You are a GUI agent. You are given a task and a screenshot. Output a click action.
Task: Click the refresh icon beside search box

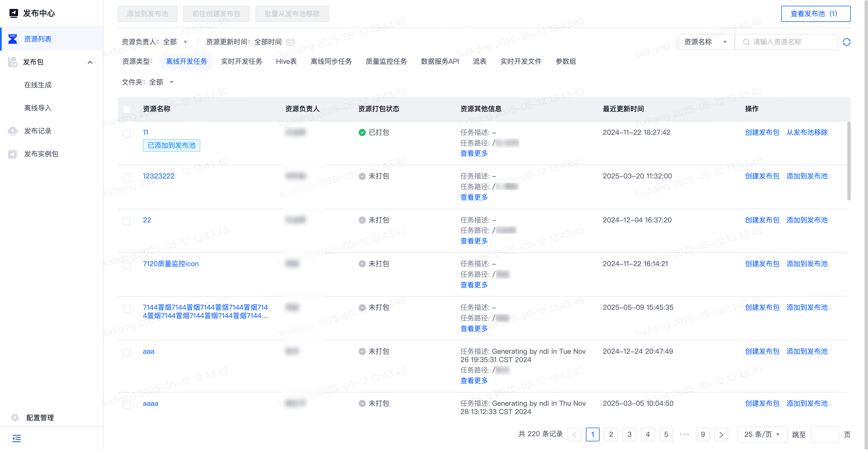pyautogui.click(x=846, y=42)
